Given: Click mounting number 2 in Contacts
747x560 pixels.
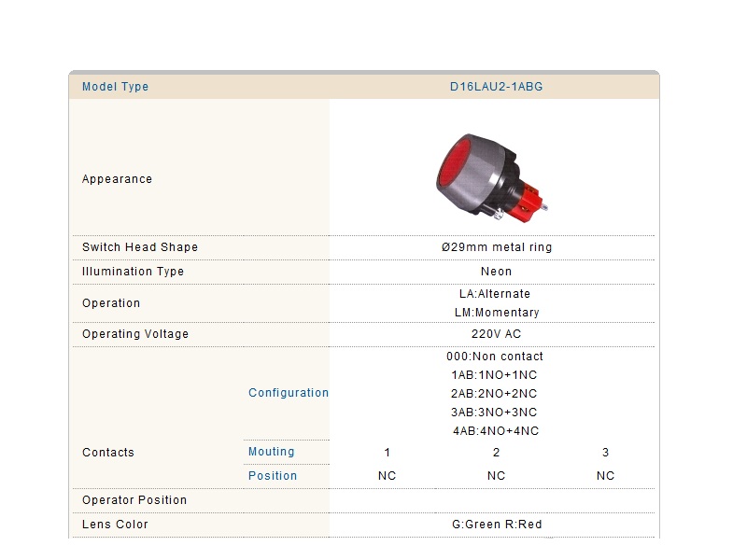Looking at the screenshot, I should pos(496,453).
